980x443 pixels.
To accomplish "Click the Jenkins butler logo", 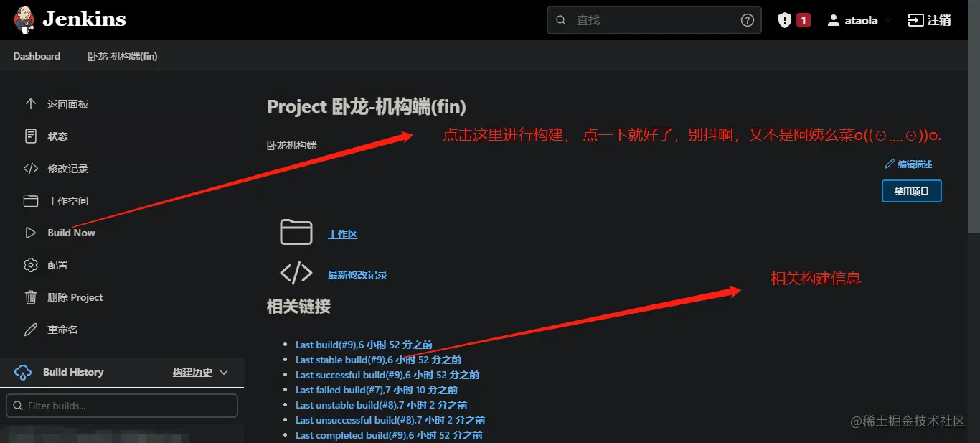I will coord(24,19).
